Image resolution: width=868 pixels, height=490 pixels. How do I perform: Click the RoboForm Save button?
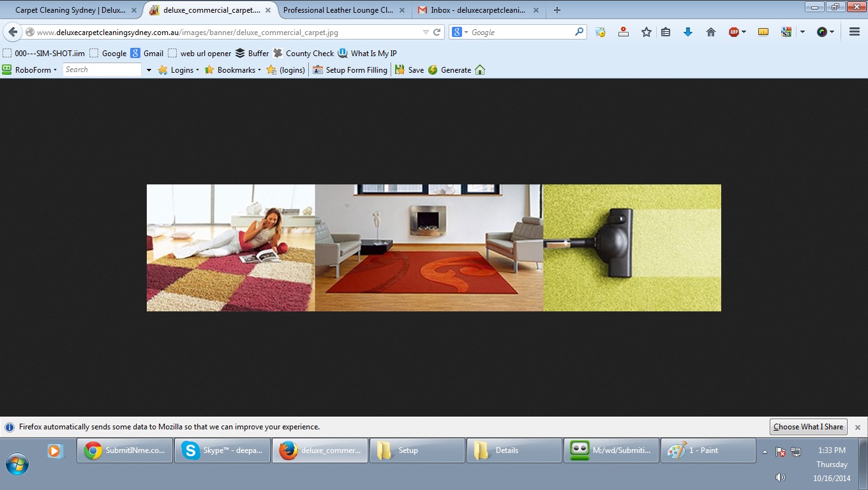pos(409,70)
